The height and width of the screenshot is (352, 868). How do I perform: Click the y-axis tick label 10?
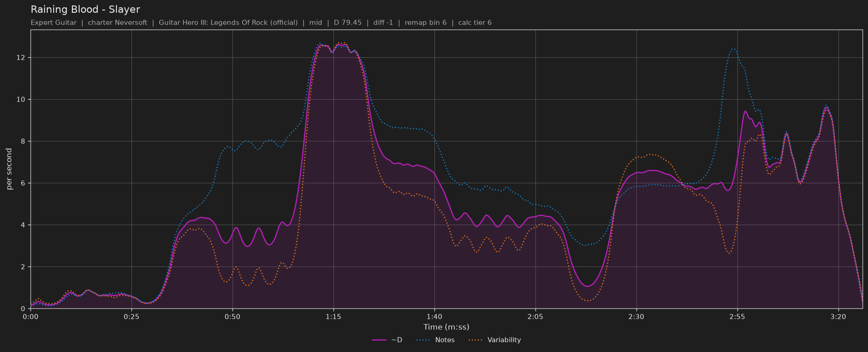pos(21,100)
